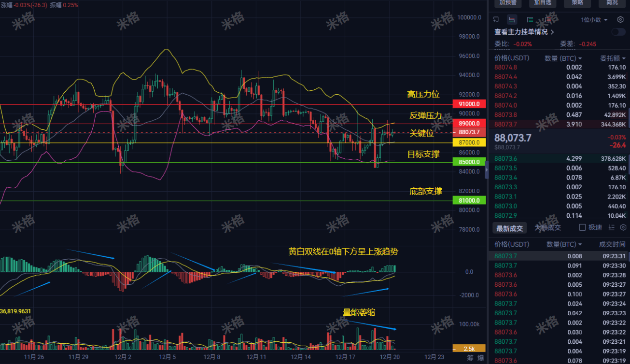Switch to the 大额成交 tab
This screenshot has height=364, width=630.
pos(548,228)
